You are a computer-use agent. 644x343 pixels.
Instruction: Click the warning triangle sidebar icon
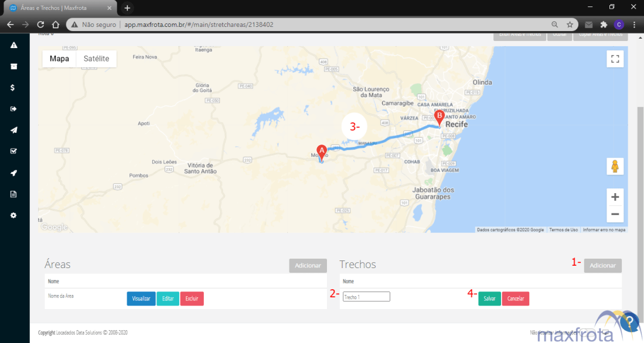coord(13,45)
